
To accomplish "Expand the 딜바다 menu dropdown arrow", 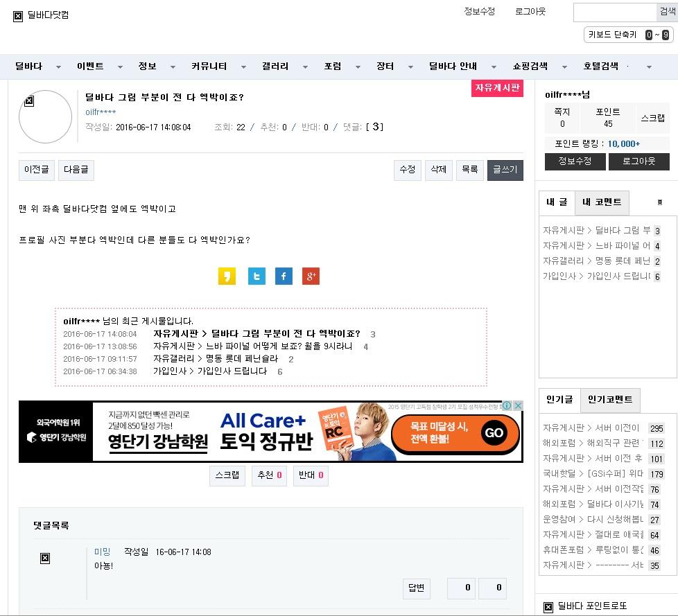I will [59, 67].
